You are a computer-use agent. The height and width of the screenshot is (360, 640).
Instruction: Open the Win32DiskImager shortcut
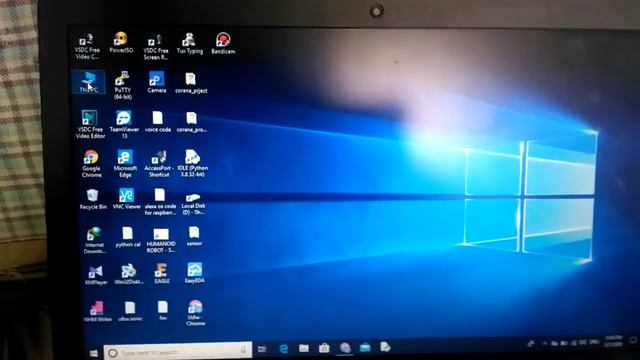[129, 274]
